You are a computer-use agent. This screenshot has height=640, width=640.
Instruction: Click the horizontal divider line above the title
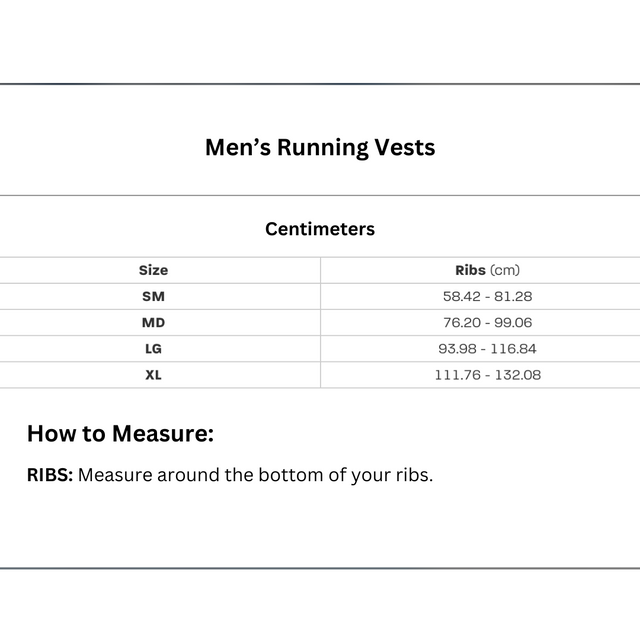point(320,84)
